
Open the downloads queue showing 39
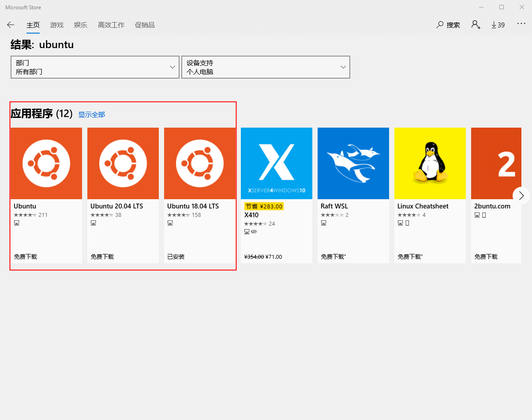[x=498, y=25]
